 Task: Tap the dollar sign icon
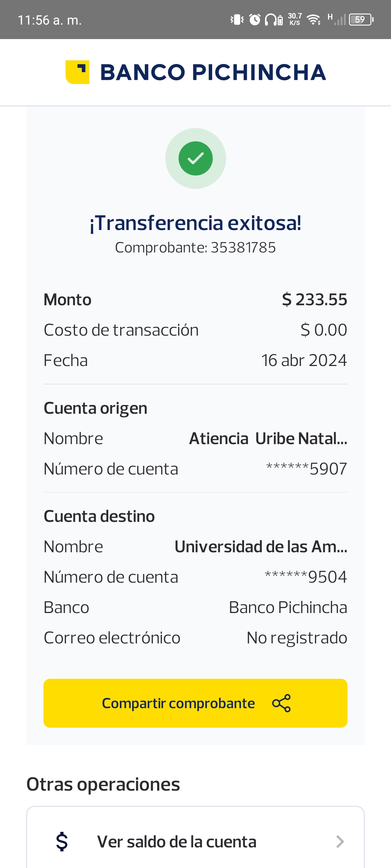coord(62,842)
